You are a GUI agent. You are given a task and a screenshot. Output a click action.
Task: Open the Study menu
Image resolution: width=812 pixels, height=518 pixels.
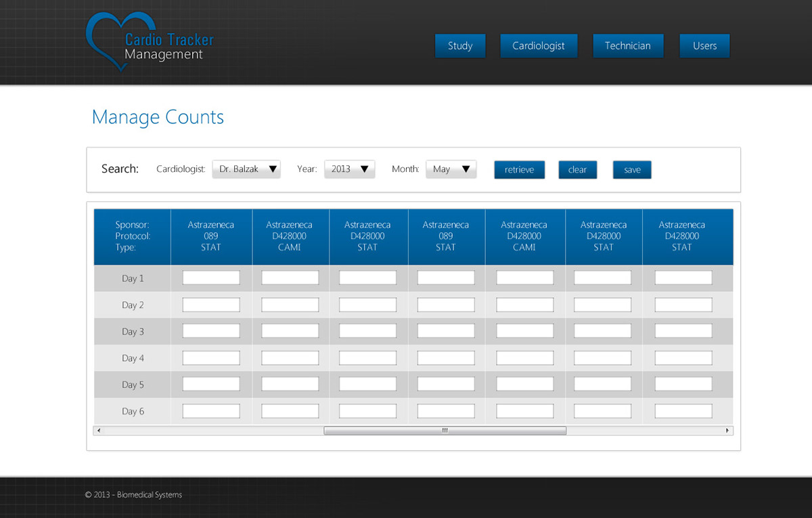(460, 46)
